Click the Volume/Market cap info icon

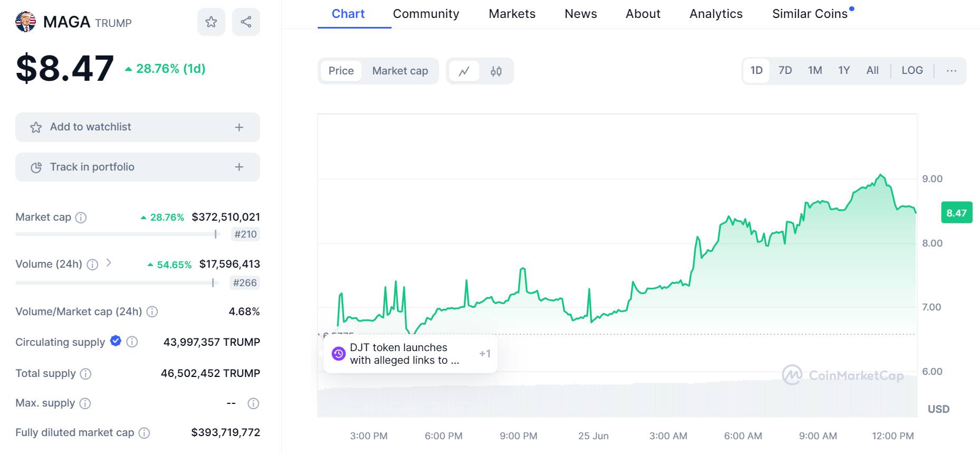pyautogui.click(x=152, y=312)
